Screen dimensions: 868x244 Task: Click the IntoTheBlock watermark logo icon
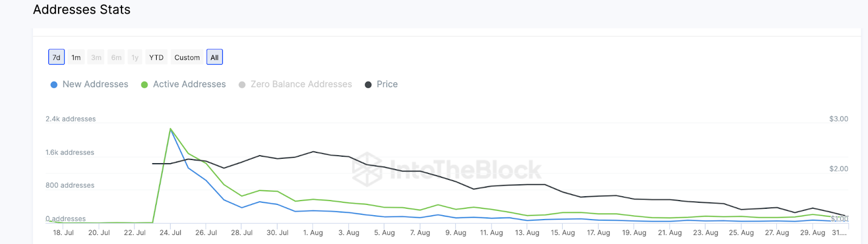click(367, 170)
